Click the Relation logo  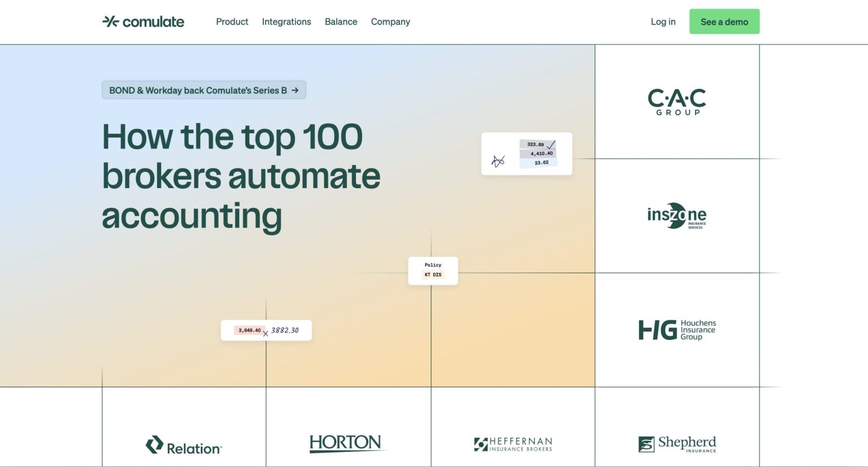click(x=184, y=446)
